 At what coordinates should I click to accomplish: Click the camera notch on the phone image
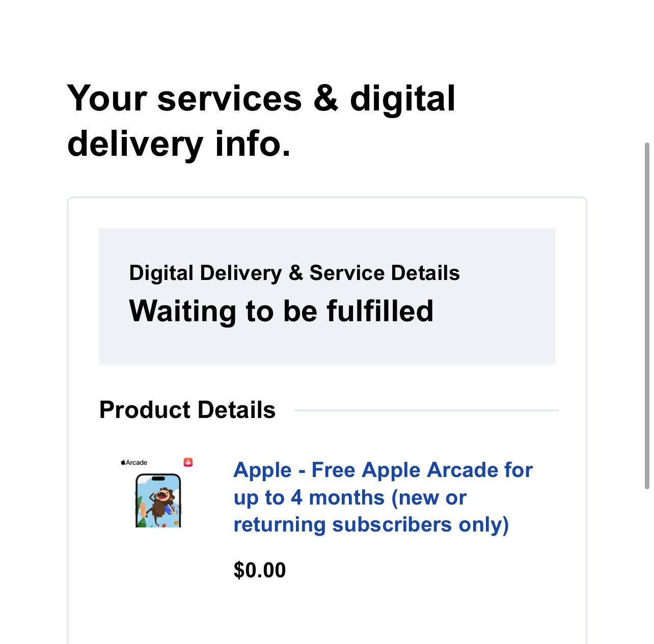(x=158, y=478)
